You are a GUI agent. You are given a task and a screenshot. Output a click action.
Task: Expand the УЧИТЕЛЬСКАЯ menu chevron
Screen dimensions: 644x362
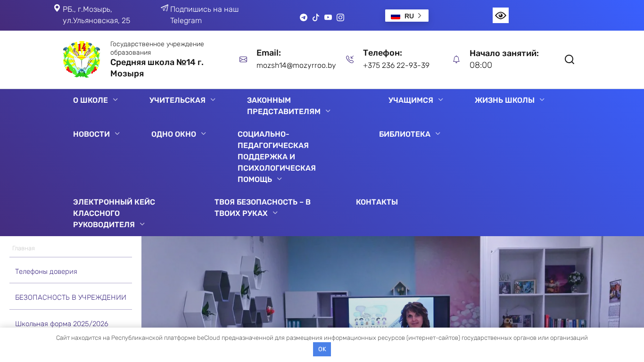pyautogui.click(x=213, y=99)
